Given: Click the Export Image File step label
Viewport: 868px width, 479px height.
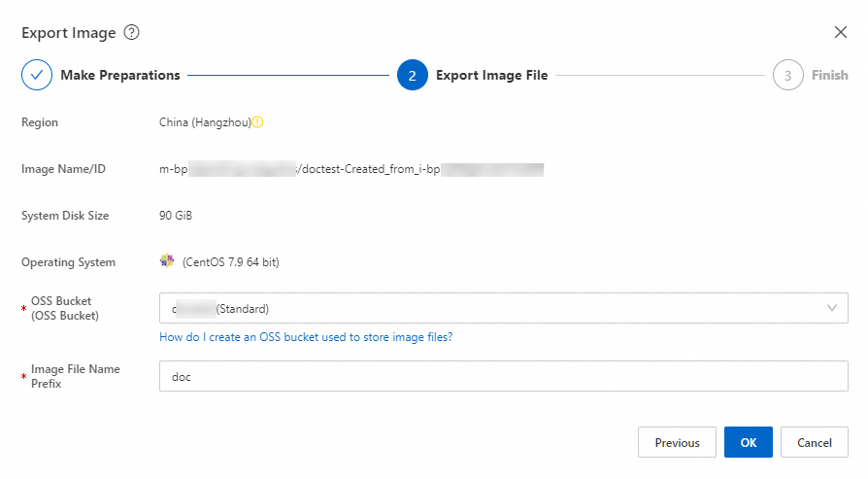Looking at the screenshot, I should tap(491, 76).
